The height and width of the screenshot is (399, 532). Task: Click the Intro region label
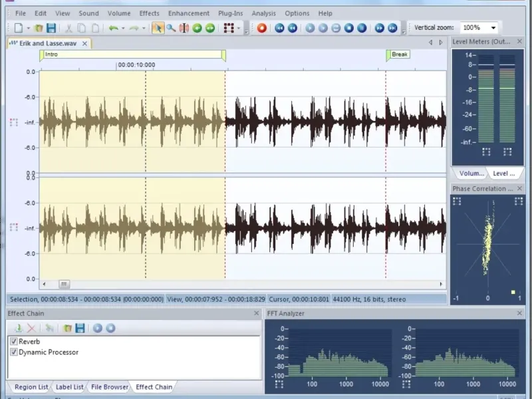click(x=51, y=55)
